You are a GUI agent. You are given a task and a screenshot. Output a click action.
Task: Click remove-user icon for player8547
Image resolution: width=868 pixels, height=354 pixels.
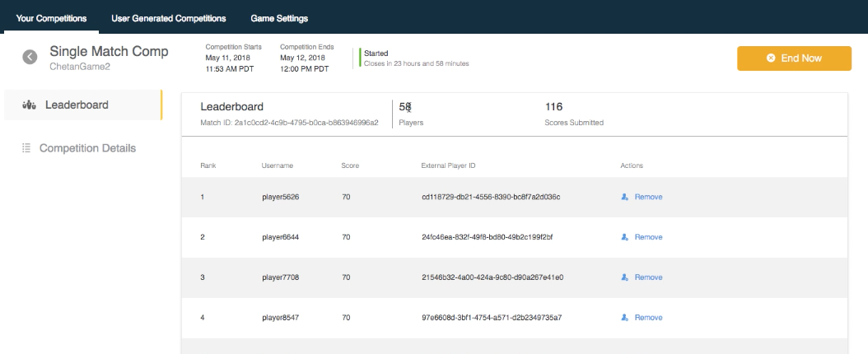pyautogui.click(x=625, y=318)
